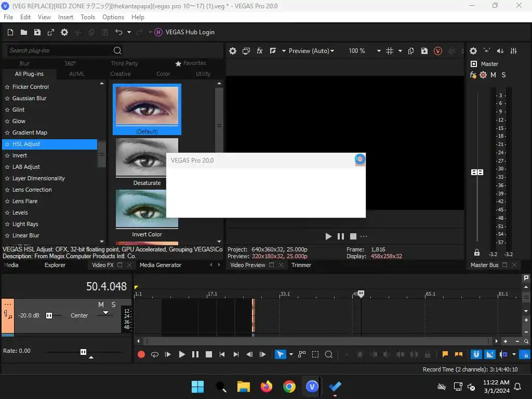Start recording with red record button
The image size is (532, 399).
coord(141,354)
